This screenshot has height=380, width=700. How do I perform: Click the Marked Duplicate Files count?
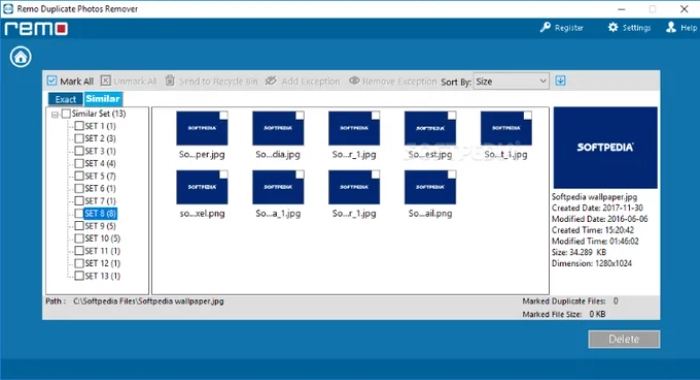[616, 301]
